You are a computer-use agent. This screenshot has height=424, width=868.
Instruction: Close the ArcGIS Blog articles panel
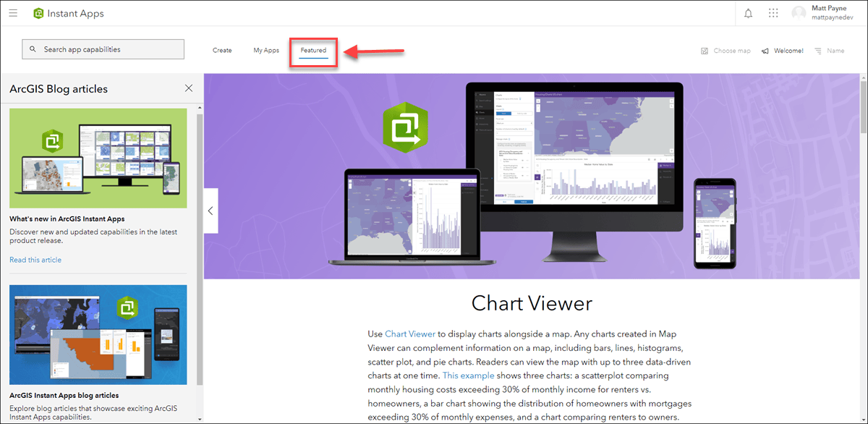click(189, 88)
